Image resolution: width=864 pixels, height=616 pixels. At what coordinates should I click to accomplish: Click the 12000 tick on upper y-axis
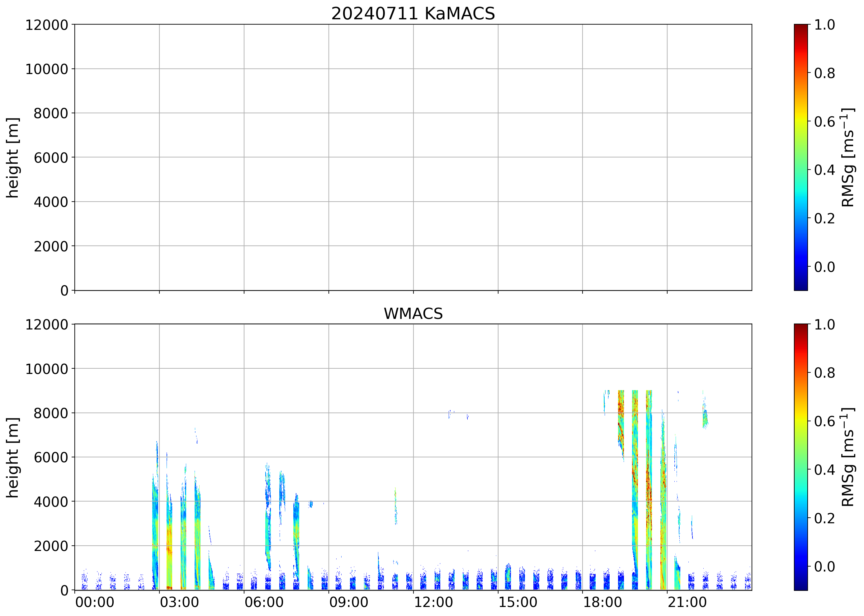click(47, 25)
